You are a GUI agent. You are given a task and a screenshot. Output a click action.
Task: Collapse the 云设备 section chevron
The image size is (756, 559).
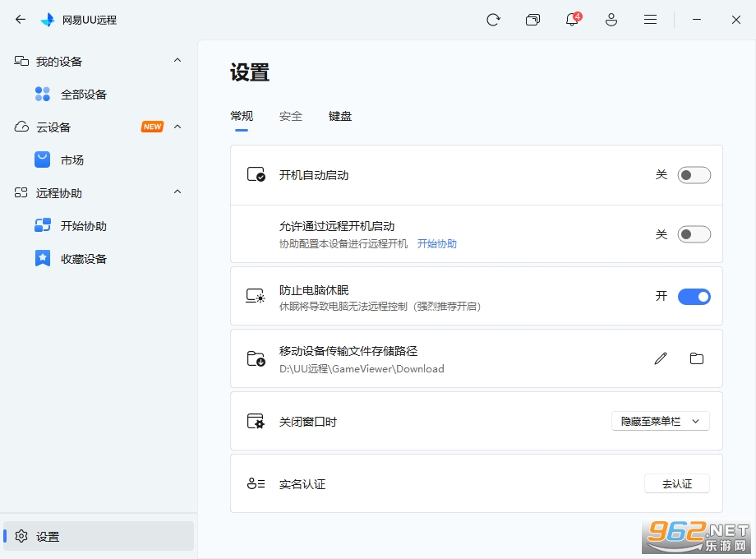[177, 127]
